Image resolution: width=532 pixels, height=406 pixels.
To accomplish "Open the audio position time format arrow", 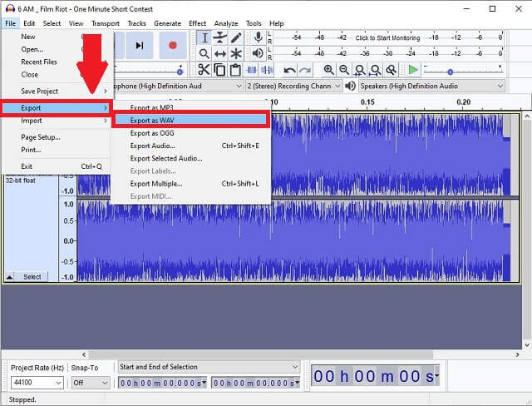I will [x=436, y=375].
